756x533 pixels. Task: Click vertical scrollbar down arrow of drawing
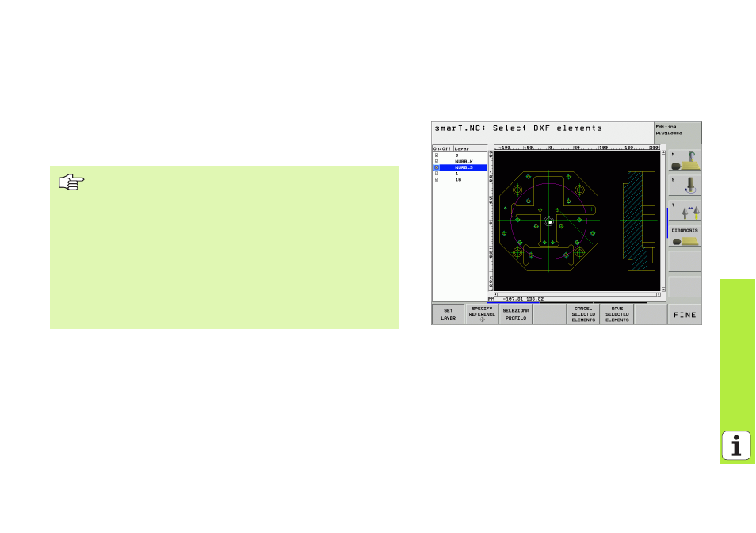(x=663, y=289)
